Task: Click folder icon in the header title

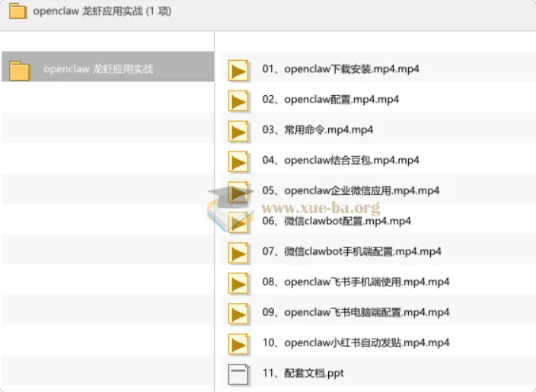Action: [18, 11]
